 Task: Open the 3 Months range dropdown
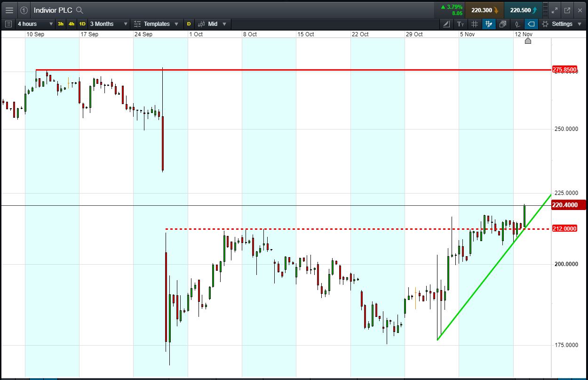tap(109, 24)
